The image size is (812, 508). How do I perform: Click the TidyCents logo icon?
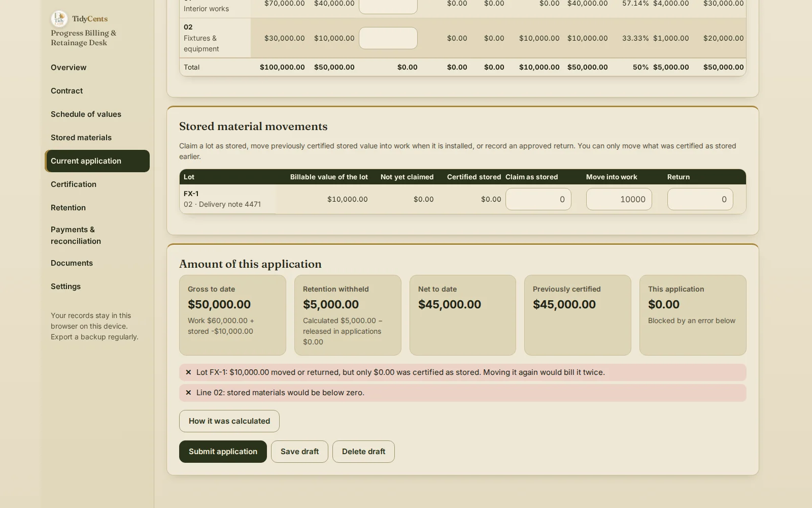coord(59,19)
